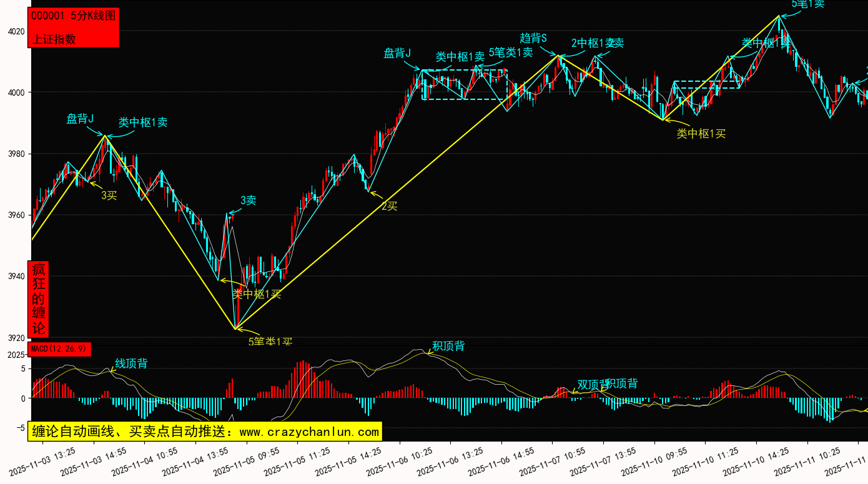Select the 上证指数 index name label

point(54,39)
